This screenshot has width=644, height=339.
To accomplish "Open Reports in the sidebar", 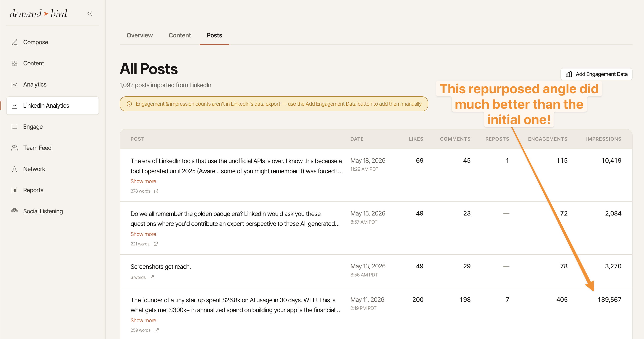I will click(53, 190).
